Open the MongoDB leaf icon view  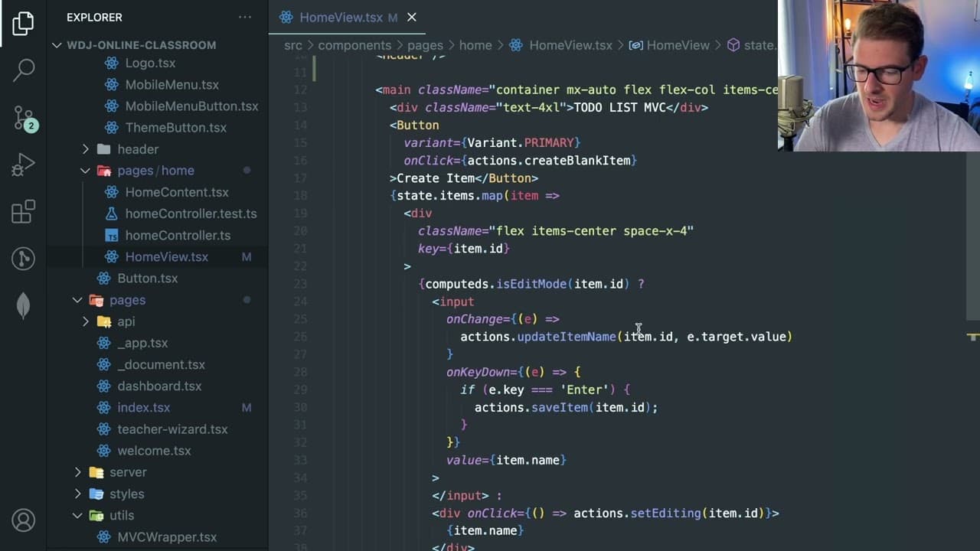pyautogui.click(x=23, y=306)
